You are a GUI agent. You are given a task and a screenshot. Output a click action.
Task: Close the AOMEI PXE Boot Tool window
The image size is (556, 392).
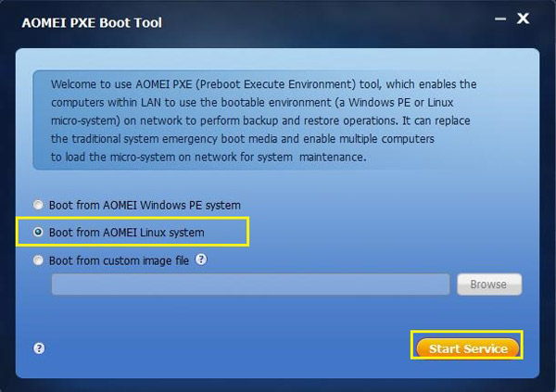[524, 19]
